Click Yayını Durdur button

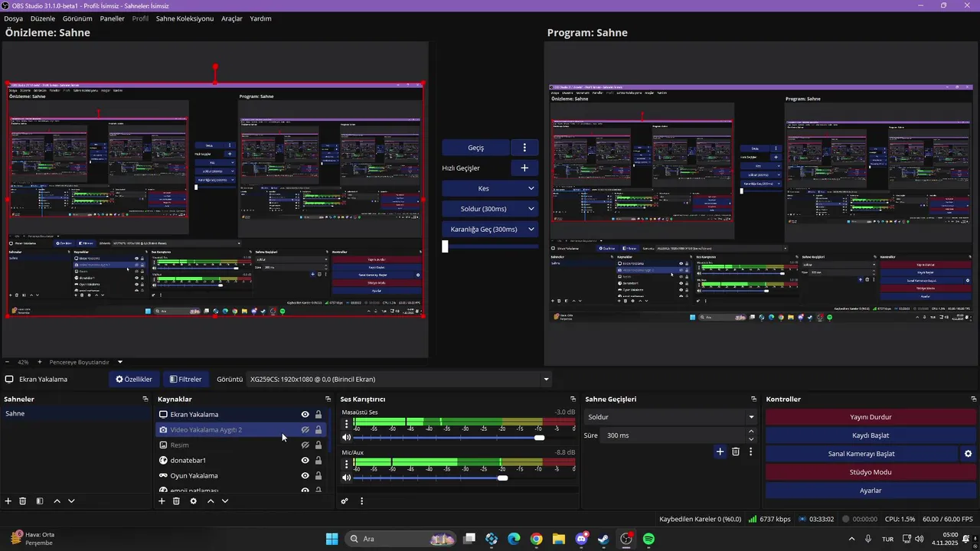click(871, 417)
